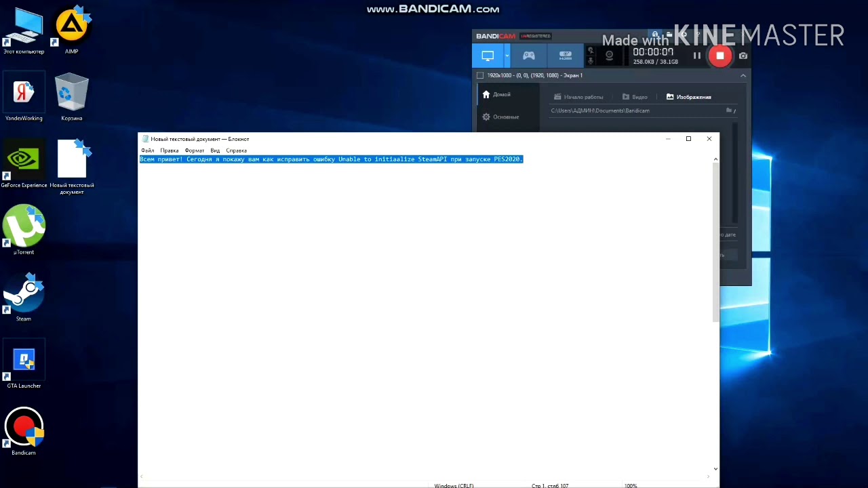Viewport: 868px width, 488px height.
Task: Click Notepad scrollbar down arrow
Action: 715,469
